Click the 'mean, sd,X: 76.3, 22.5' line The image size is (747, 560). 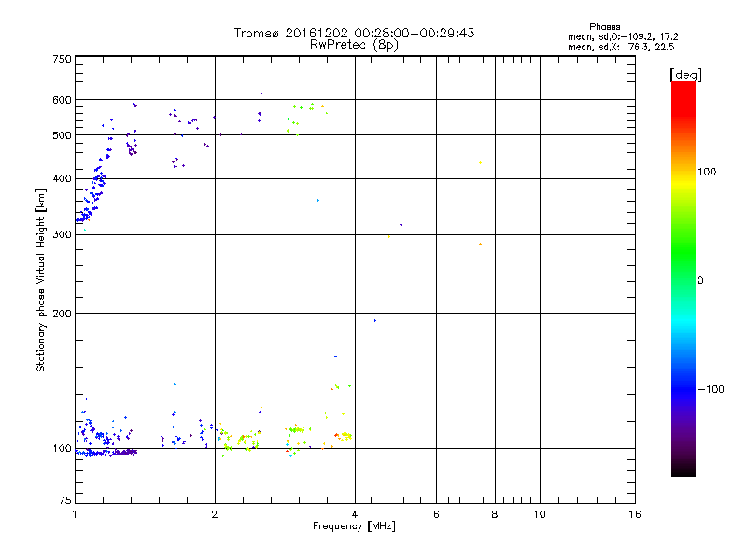(621, 47)
